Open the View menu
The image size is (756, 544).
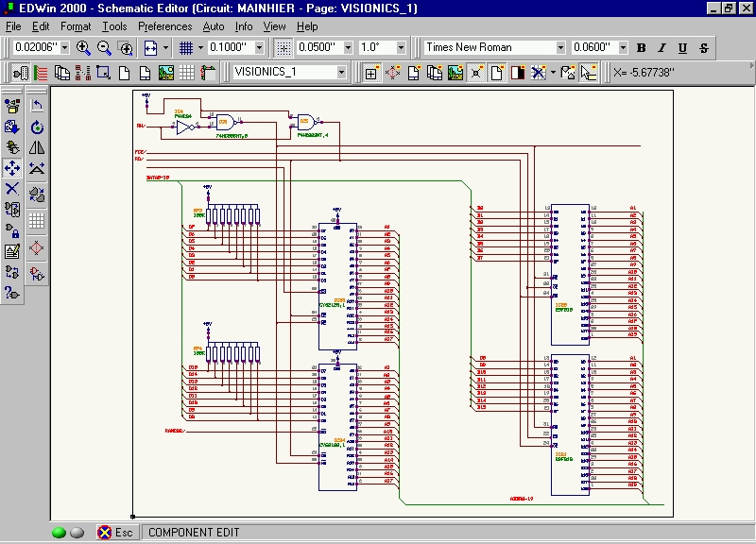(x=274, y=26)
